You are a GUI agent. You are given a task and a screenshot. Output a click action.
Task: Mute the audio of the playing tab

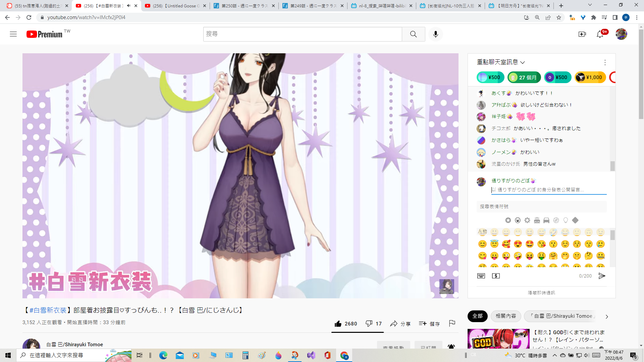(129, 6)
